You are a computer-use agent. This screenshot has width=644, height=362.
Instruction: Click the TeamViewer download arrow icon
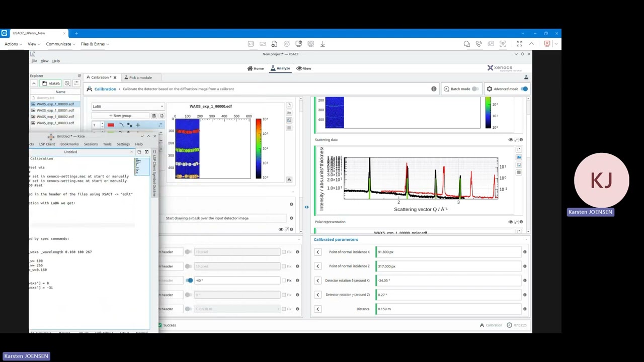click(x=323, y=44)
